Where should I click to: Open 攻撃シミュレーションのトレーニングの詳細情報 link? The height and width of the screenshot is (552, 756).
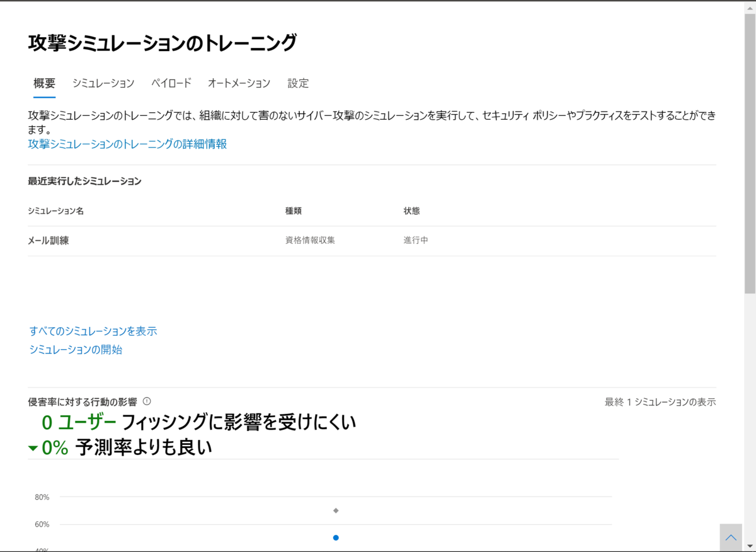(128, 144)
